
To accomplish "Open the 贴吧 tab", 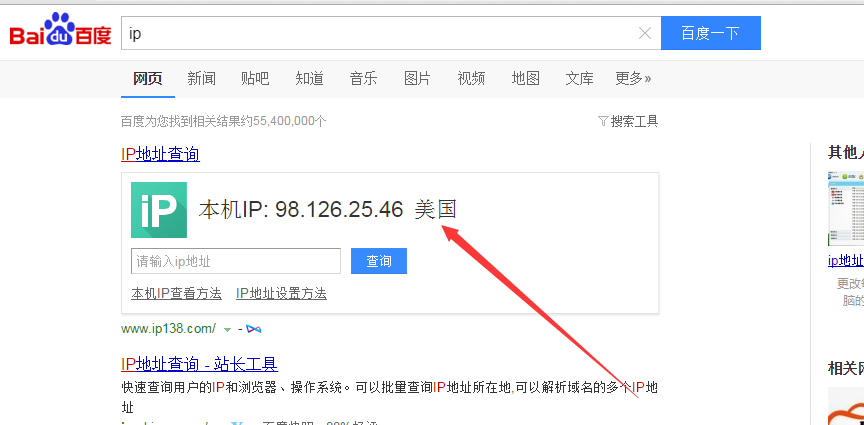I will 255,79.
